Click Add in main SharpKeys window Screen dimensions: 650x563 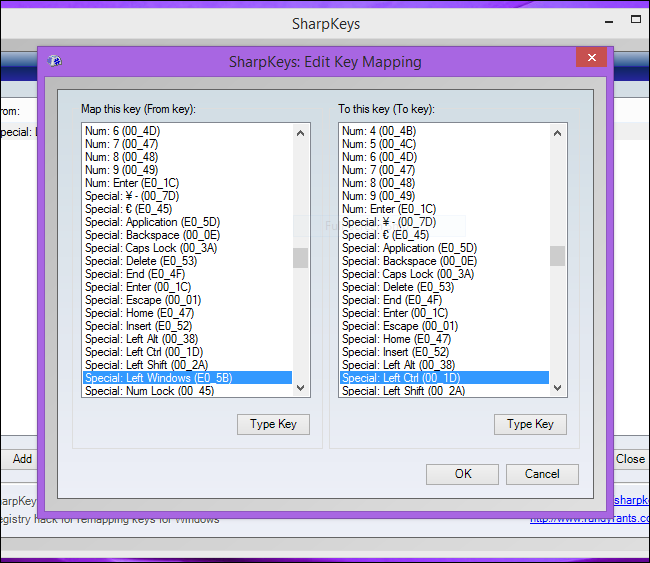(20, 459)
